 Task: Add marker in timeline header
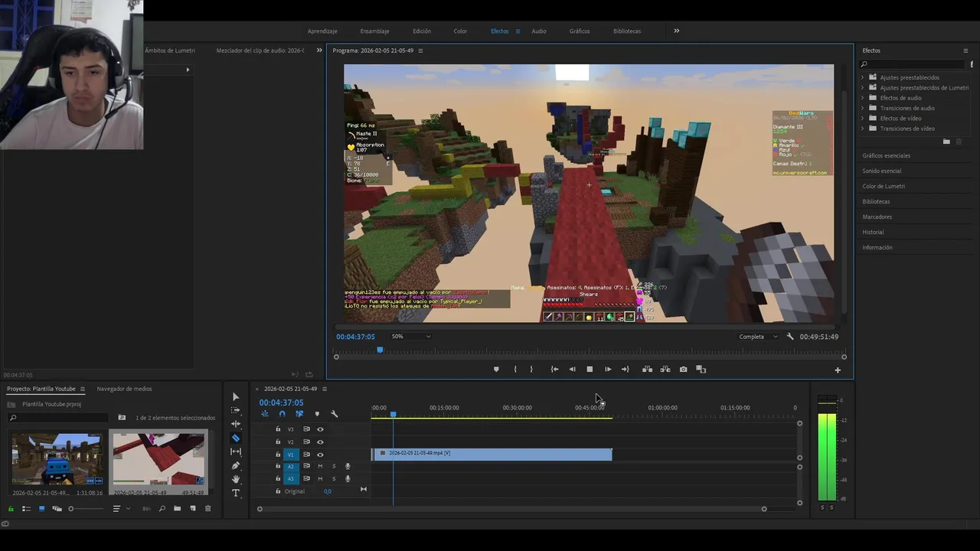click(x=317, y=414)
